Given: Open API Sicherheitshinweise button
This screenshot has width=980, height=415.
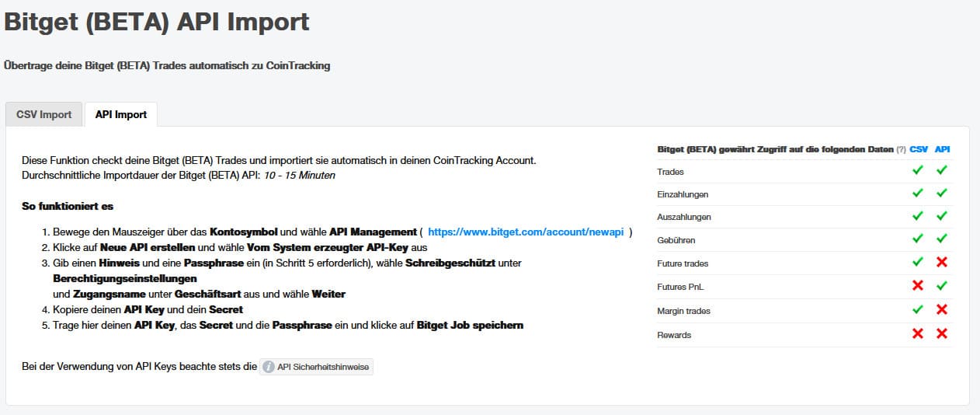Looking at the screenshot, I should pyautogui.click(x=316, y=366).
